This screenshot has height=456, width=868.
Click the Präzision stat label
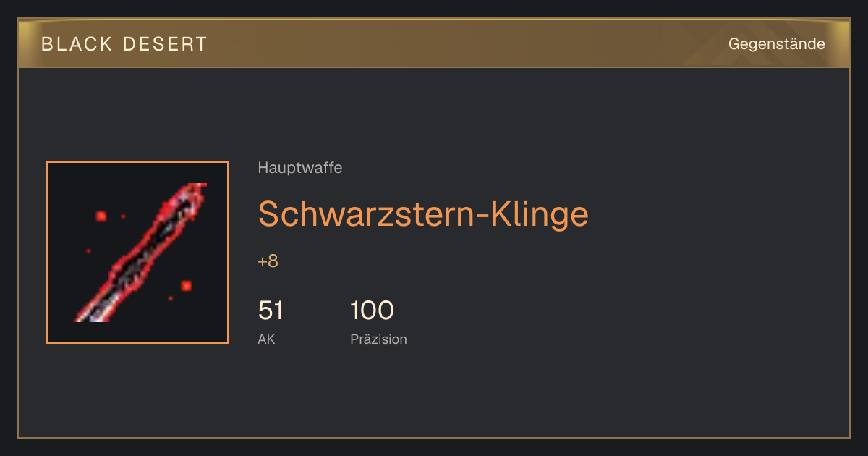378,339
